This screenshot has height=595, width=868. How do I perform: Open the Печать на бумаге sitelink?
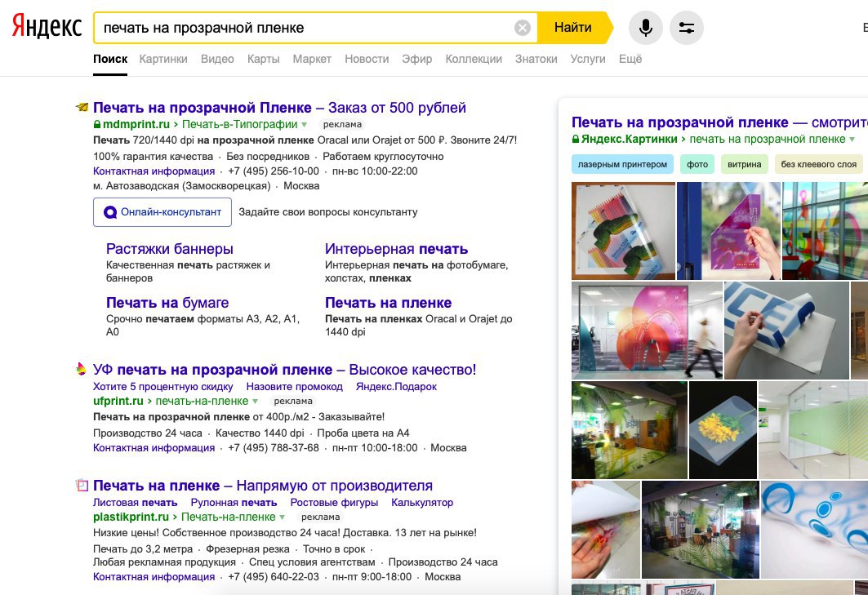pyautogui.click(x=167, y=303)
